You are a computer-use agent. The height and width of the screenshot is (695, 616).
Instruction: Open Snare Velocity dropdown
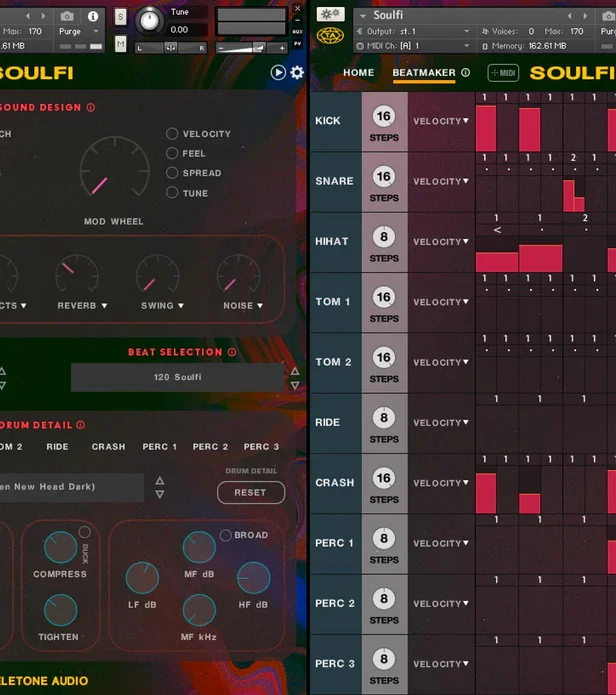pyautogui.click(x=441, y=181)
